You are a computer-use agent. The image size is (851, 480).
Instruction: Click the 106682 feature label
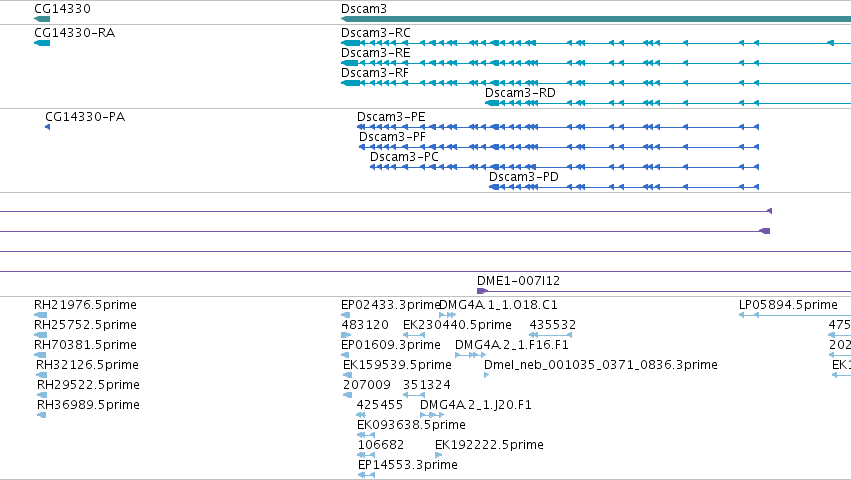tap(380, 445)
